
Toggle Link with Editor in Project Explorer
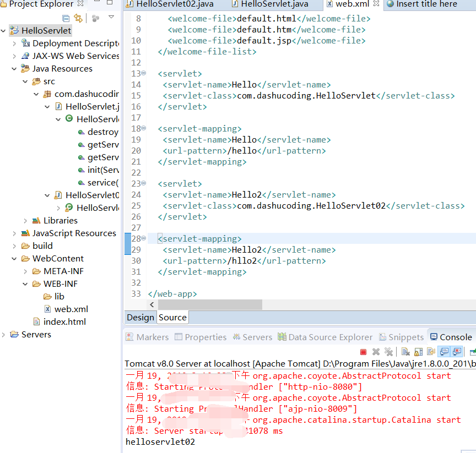pyautogui.click(x=78, y=19)
